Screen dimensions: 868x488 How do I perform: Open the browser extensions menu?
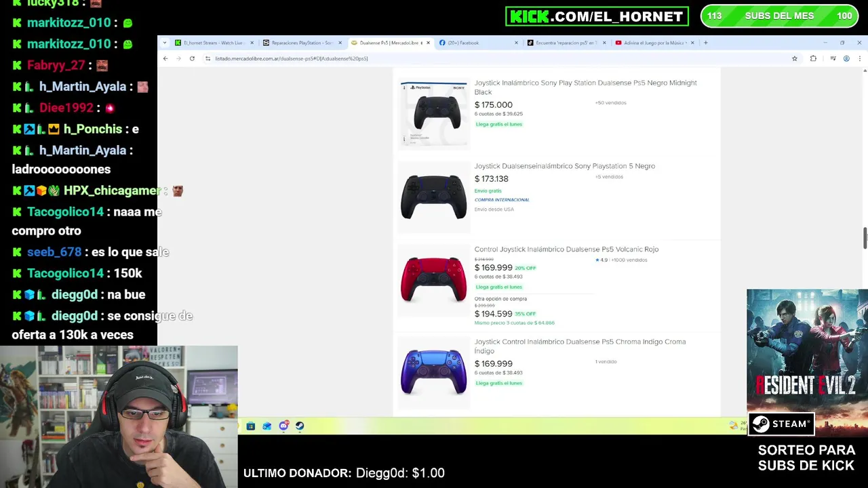pyautogui.click(x=813, y=58)
